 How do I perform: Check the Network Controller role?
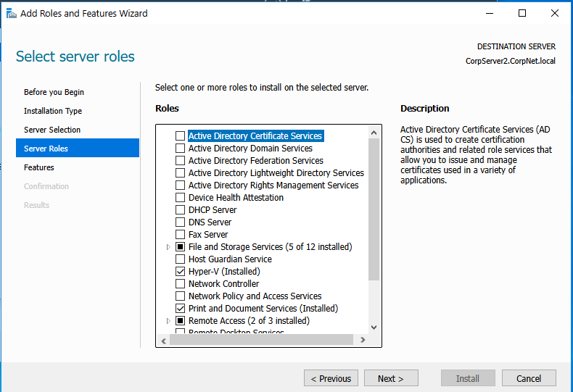click(181, 284)
